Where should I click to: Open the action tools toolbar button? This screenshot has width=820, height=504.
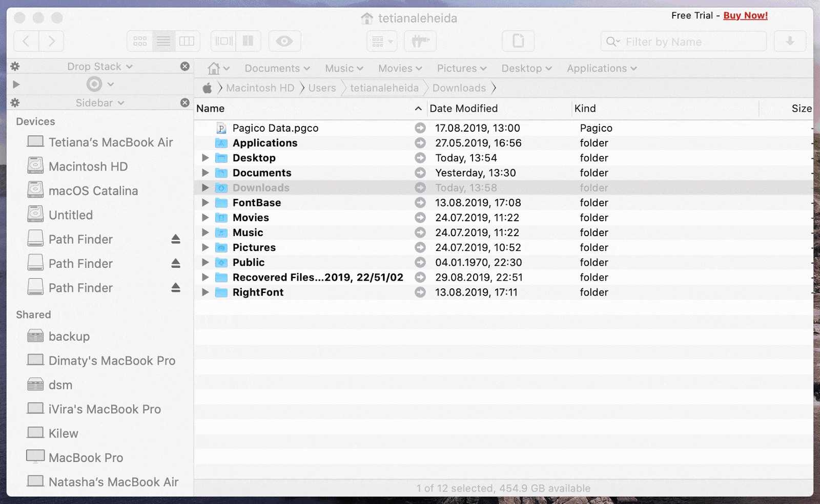[420, 41]
